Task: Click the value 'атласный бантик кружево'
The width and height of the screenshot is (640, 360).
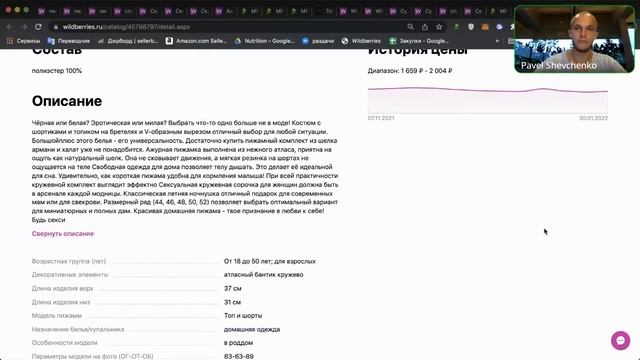Action: [x=263, y=275]
